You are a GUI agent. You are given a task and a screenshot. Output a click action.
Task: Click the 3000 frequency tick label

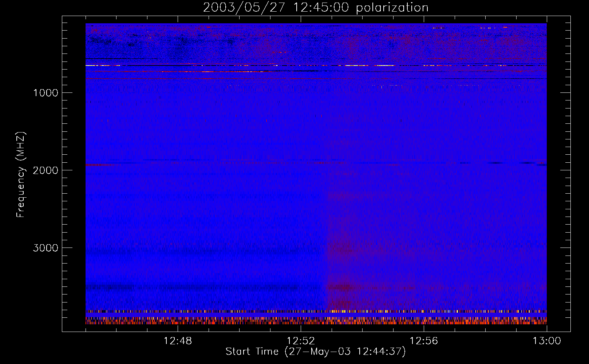(x=46, y=248)
